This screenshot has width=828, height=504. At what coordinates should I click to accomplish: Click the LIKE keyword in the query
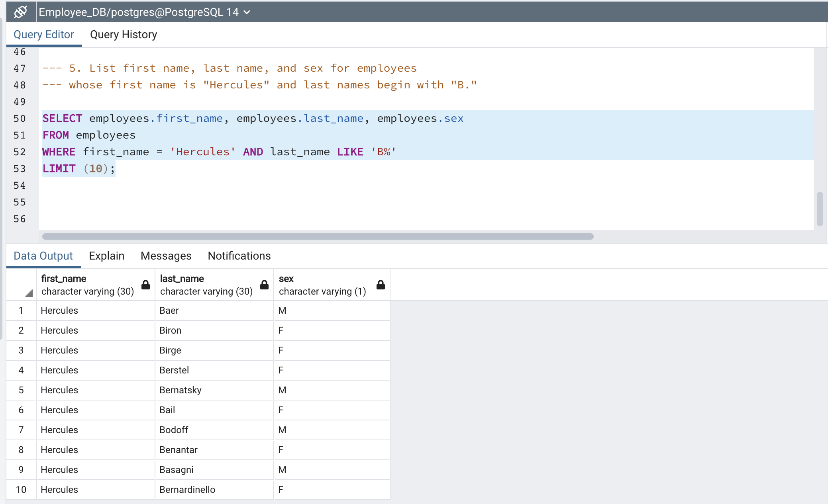pos(350,152)
